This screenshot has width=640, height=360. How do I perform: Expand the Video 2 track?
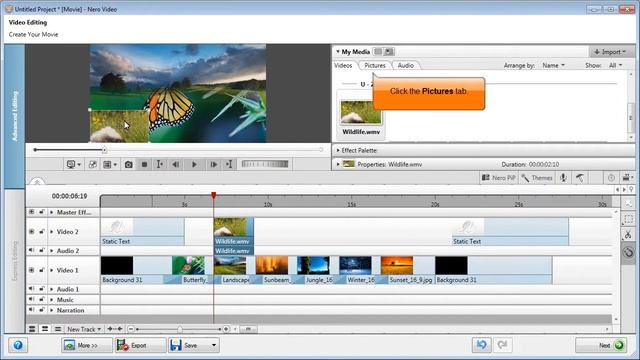(x=52, y=231)
